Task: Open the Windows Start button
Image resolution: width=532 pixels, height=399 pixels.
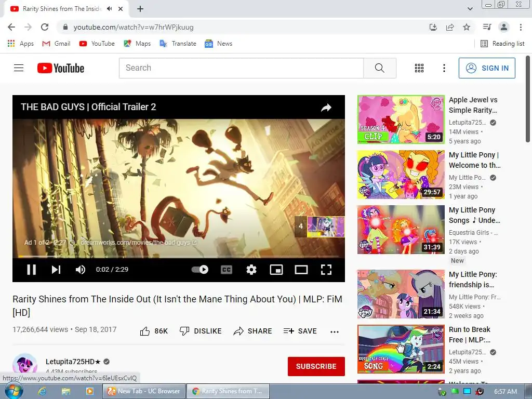Action: pos(14,392)
